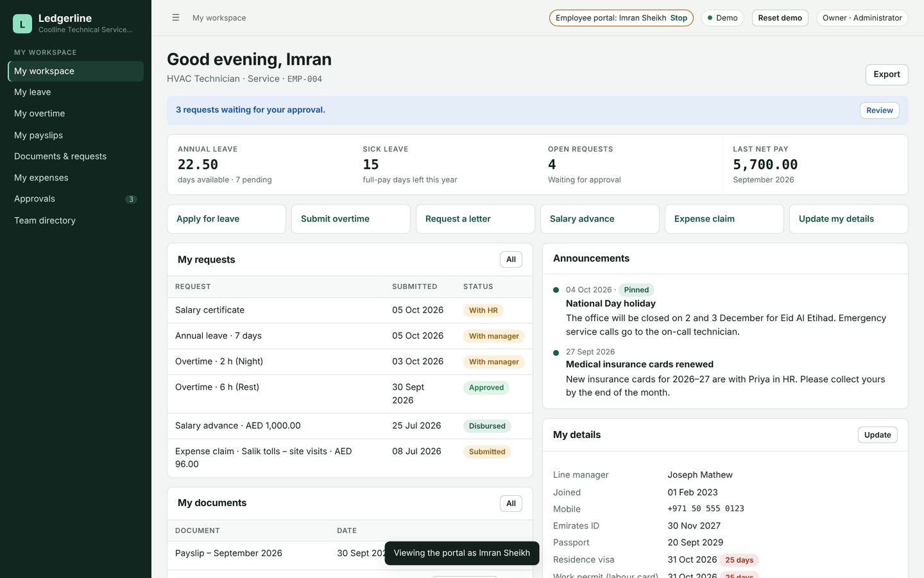
Task: Open the Salary advance form
Action: [x=600, y=219]
